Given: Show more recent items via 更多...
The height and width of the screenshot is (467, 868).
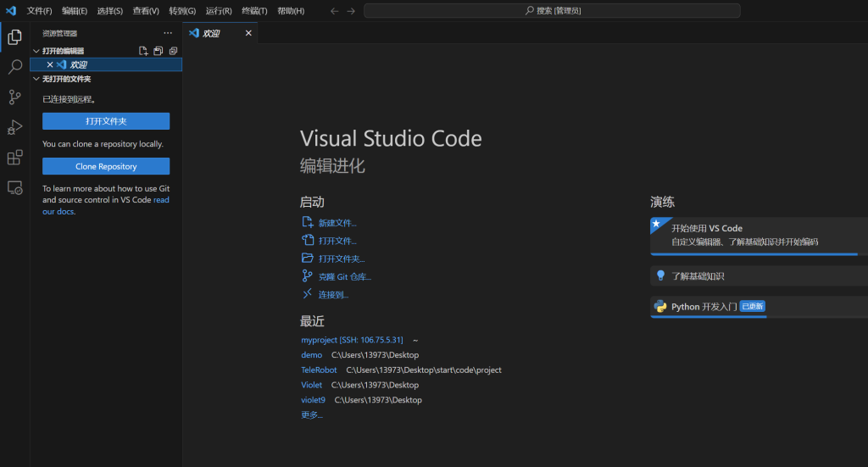Looking at the screenshot, I should click(312, 415).
